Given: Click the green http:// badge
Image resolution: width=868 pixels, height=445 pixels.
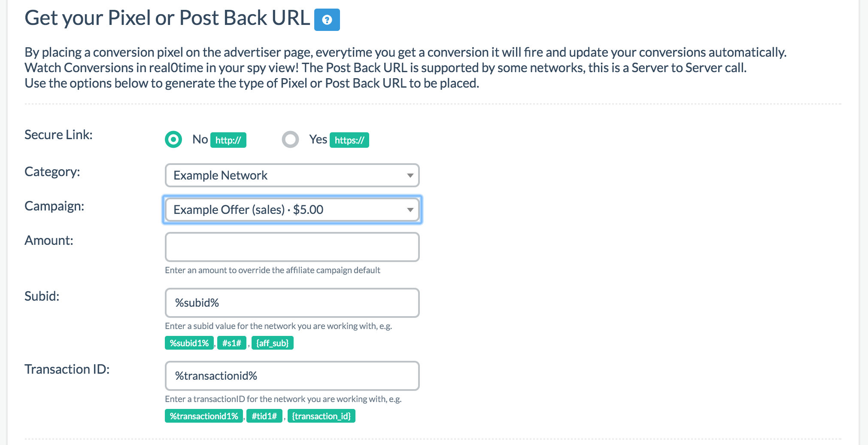Looking at the screenshot, I should click(228, 140).
